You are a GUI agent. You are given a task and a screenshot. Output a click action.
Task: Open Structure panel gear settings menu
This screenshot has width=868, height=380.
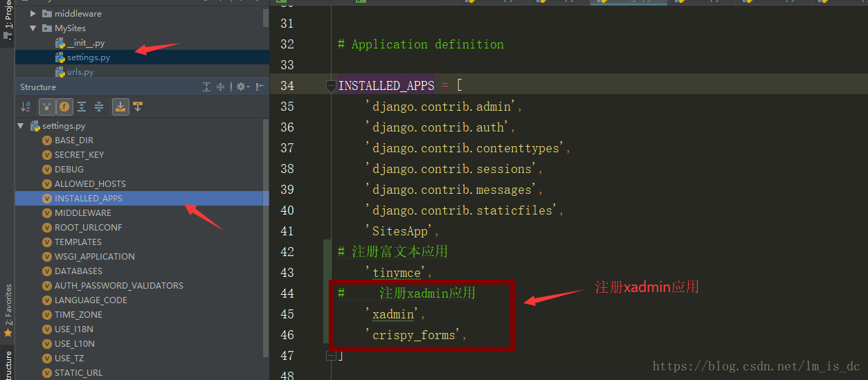(242, 87)
